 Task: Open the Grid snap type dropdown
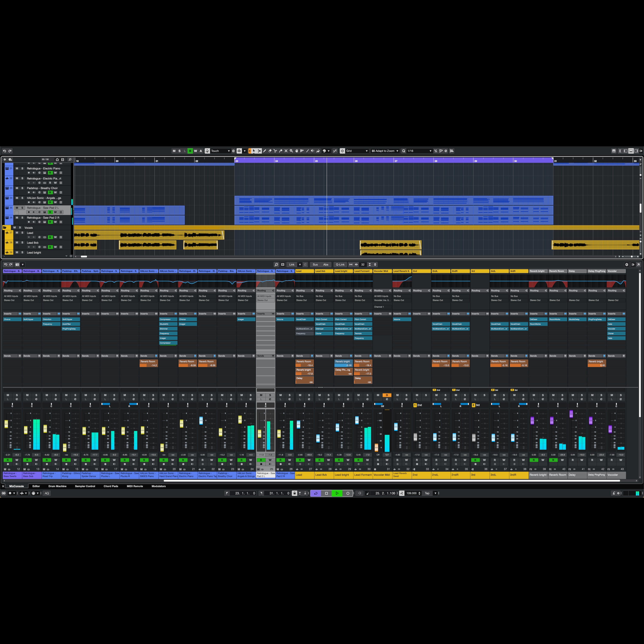[x=357, y=151]
